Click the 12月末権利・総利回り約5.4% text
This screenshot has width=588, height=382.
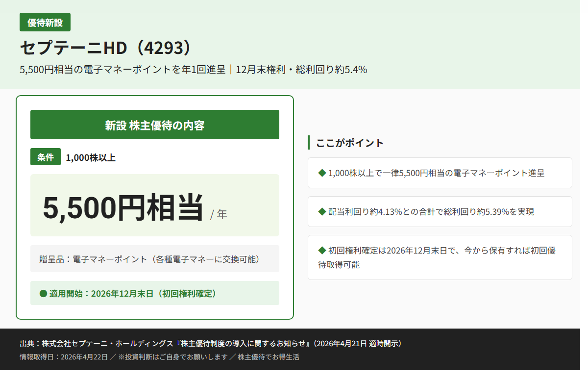(x=301, y=70)
